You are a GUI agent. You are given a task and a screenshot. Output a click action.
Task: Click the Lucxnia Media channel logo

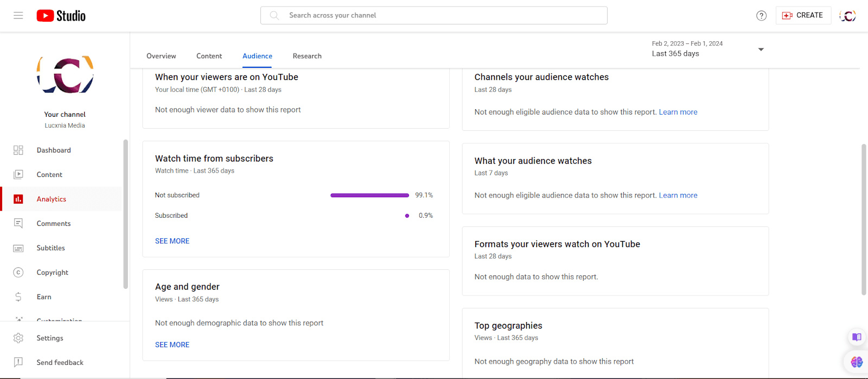pos(65,75)
